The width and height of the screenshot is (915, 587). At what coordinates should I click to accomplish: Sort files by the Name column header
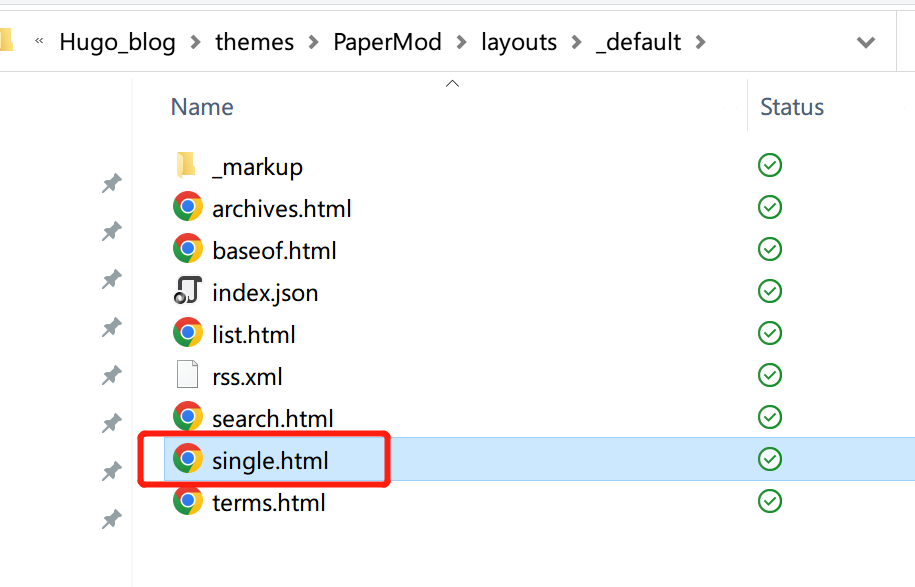click(202, 107)
